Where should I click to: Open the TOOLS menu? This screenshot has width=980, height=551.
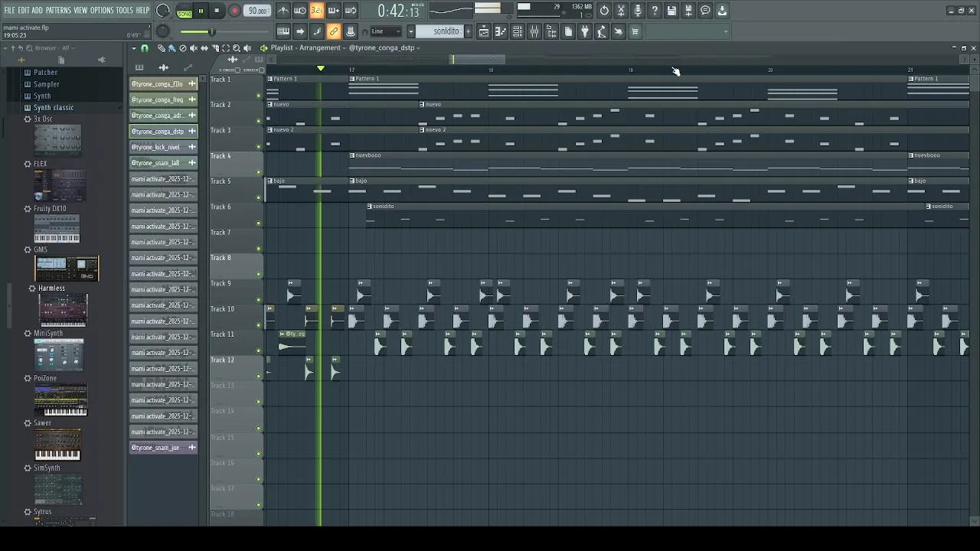(x=124, y=11)
